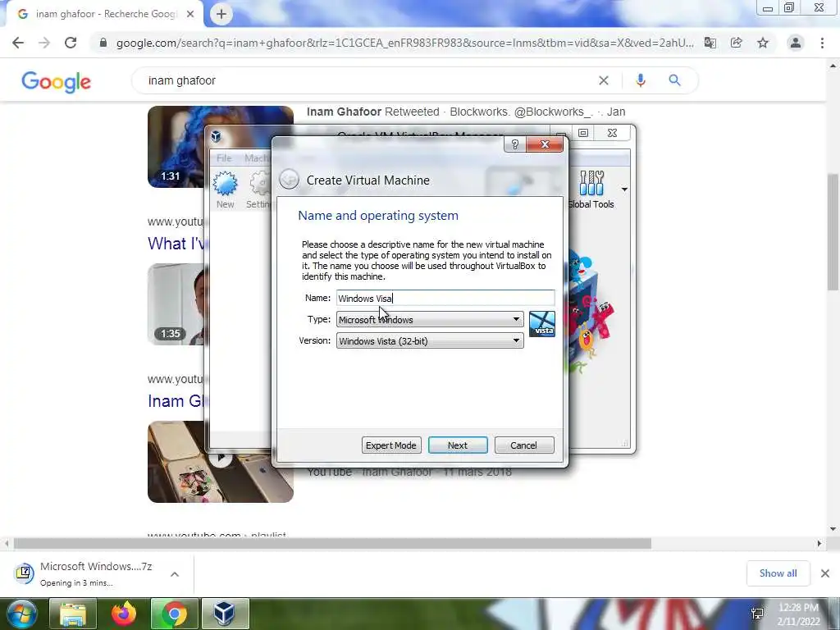The width and height of the screenshot is (840, 630).
Task: Show all downloads
Action: point(778,573)
